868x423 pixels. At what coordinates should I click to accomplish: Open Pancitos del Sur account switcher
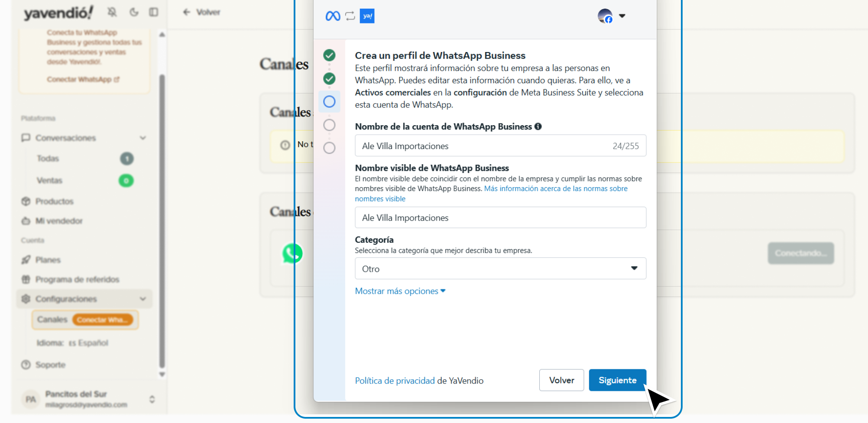click(x=88, y=399)
